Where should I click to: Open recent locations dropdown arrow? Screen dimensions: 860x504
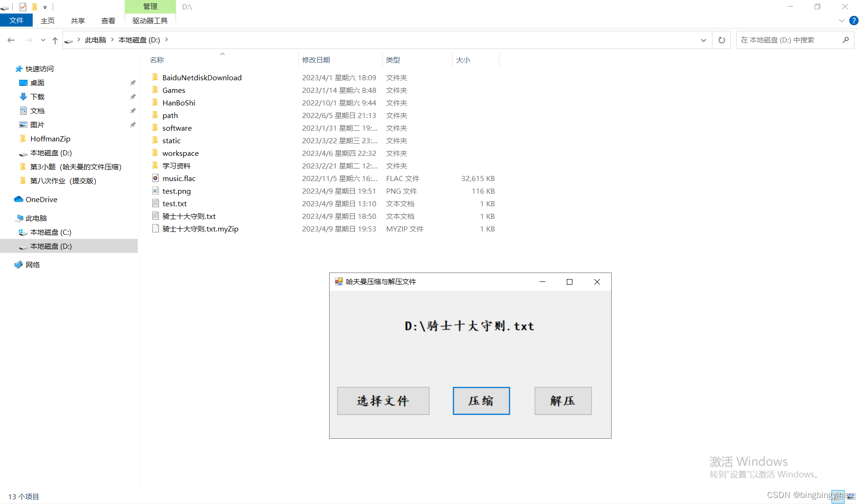point(43,40)
